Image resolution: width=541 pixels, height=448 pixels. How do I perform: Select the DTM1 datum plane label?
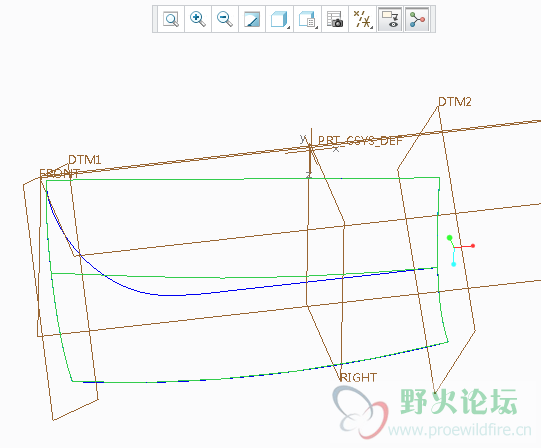[x=85, y=160]
